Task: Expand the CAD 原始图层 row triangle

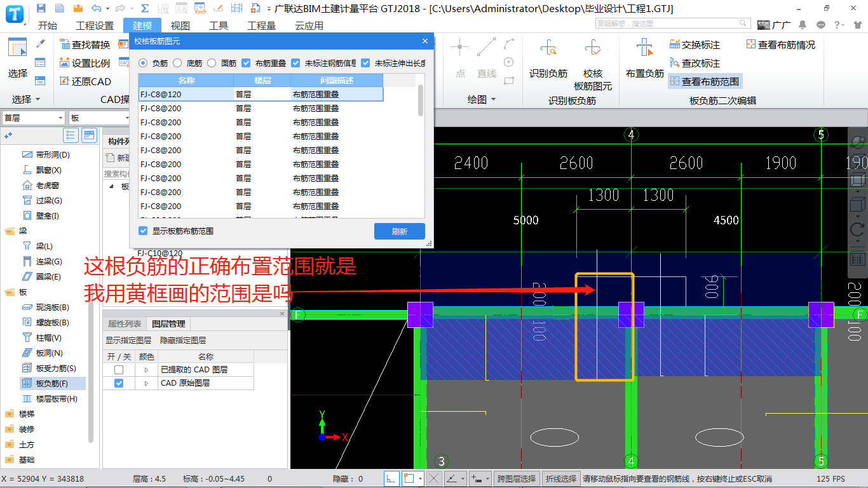Action: coord(147,384)
